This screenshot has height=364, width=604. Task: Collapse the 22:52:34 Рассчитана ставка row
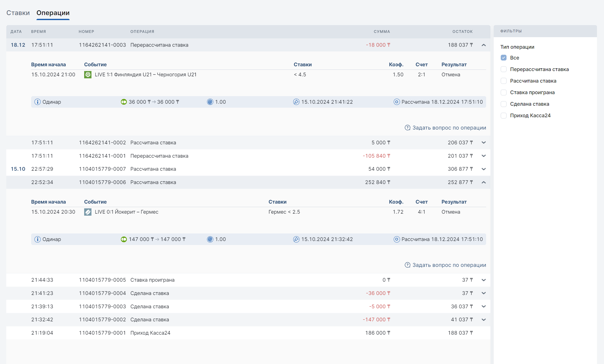point(484,182)
